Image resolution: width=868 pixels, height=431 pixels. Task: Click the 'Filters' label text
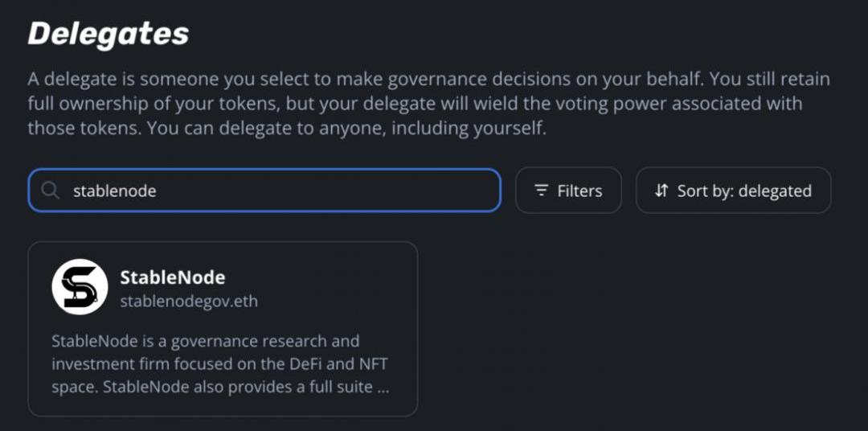579,191
